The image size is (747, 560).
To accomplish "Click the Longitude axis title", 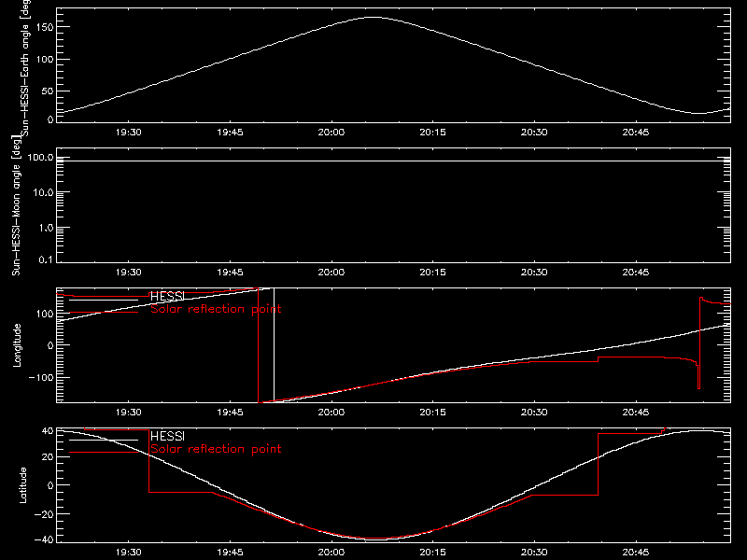I will tap(17, 345).
